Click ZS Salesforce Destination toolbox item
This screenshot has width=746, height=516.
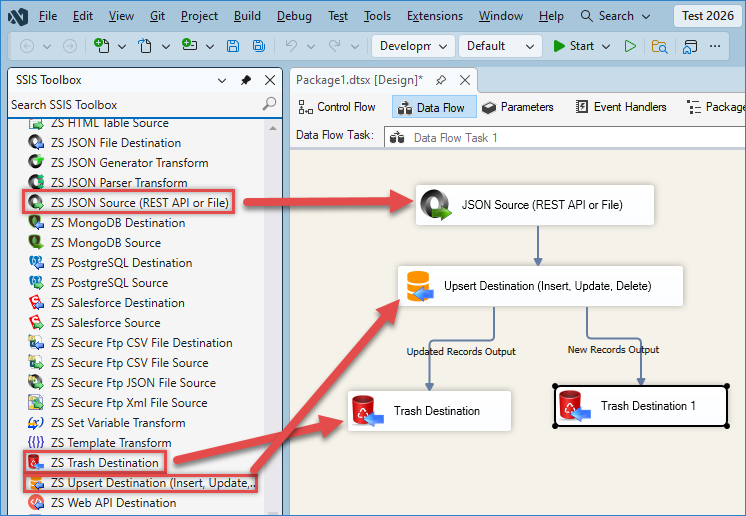(x=117, y=303)
